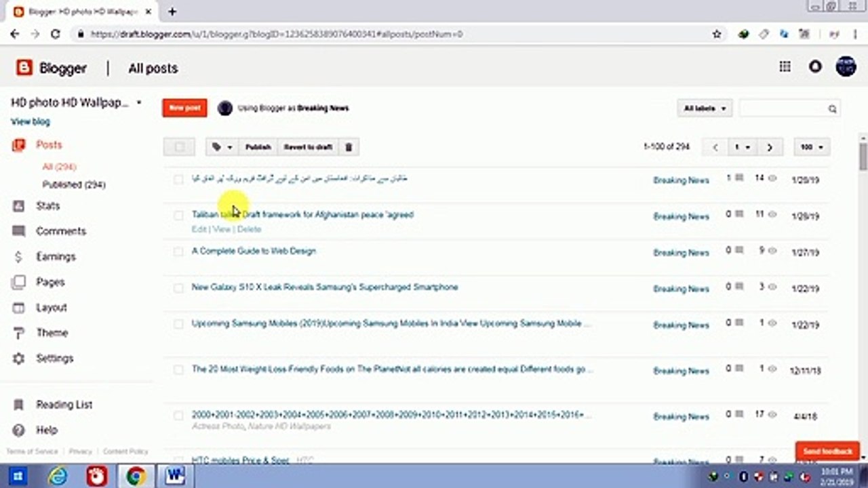This screenshot has width=868, height=488.
Task: Click Revert to draft button
Action: coord(308,147)
